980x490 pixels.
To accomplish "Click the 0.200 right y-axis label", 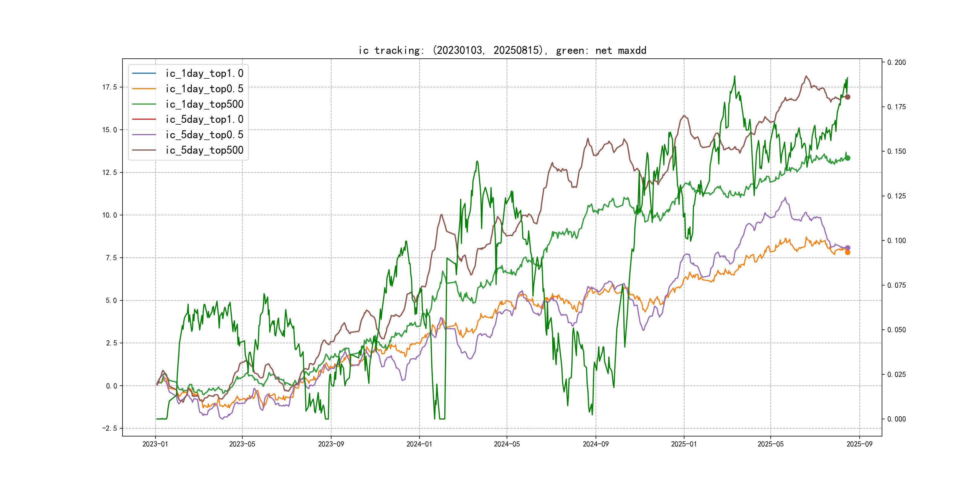I will pos(896,62).
